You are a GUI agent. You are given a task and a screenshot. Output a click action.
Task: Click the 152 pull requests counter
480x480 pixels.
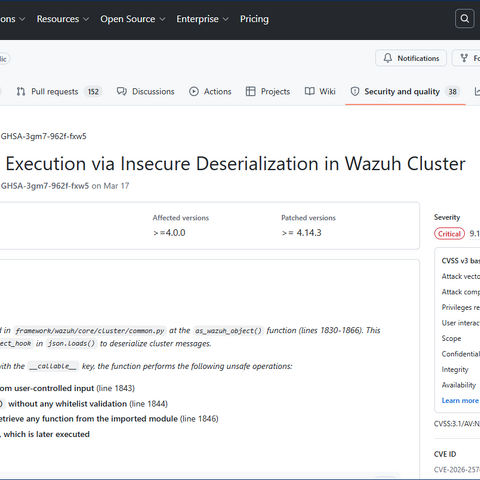93,92
